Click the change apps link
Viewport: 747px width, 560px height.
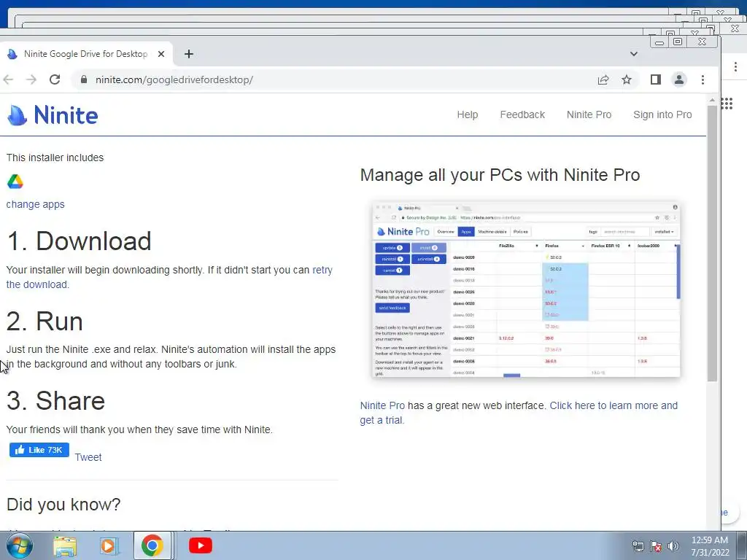pyautogui.click(x=35, y=204)
